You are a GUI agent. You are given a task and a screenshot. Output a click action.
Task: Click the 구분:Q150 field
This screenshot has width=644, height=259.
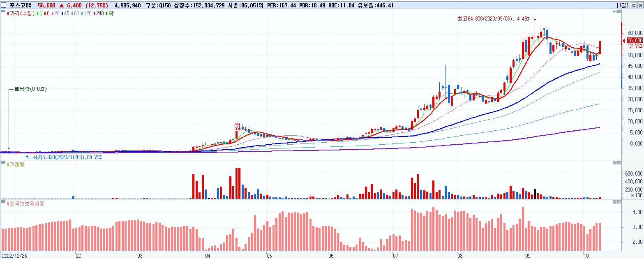pos(158,5)
